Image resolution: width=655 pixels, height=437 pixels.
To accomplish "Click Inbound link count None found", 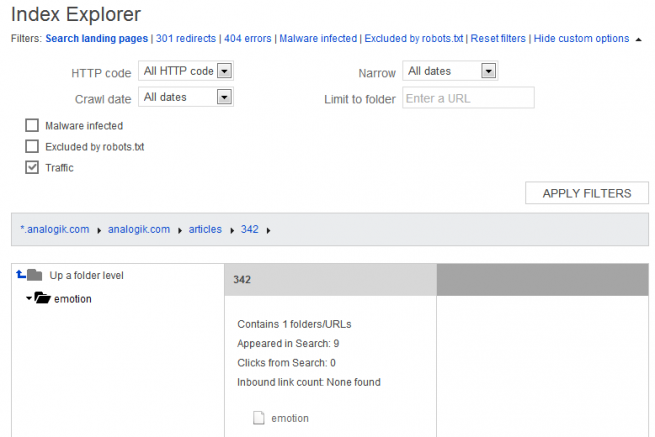I will 309,382.
